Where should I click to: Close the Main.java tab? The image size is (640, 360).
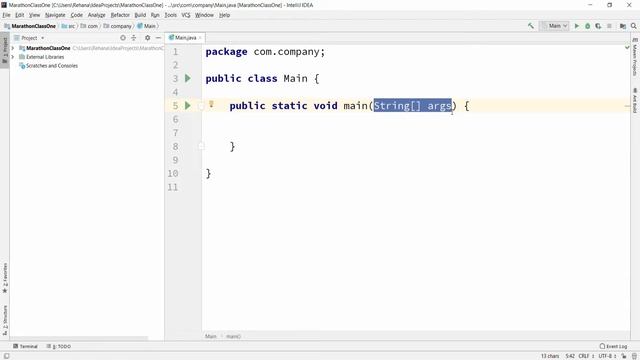[200, 38]
